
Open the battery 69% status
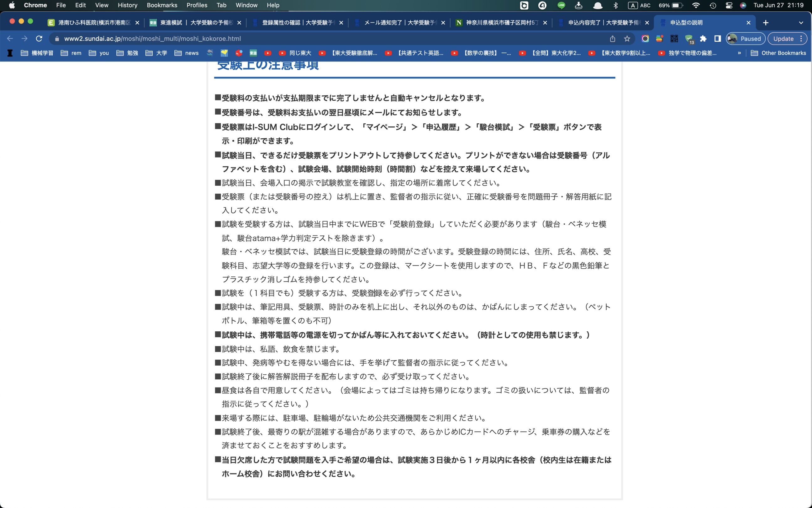click(x=670, y=5)
